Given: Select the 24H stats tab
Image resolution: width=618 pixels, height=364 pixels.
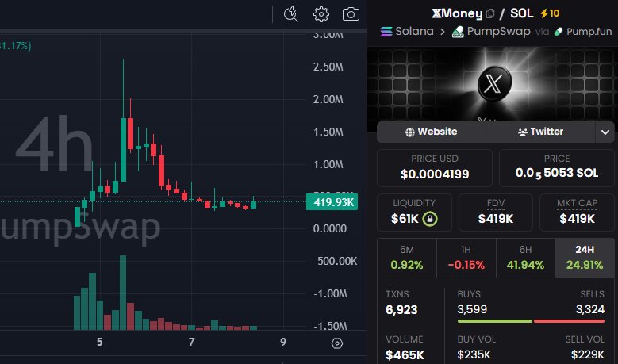Looking at the screenshot, I should (585, 257).
